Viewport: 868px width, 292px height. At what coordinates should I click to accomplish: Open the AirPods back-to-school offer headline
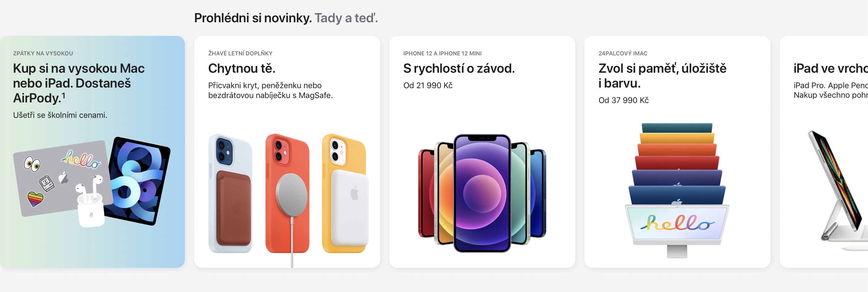[79, 83]
